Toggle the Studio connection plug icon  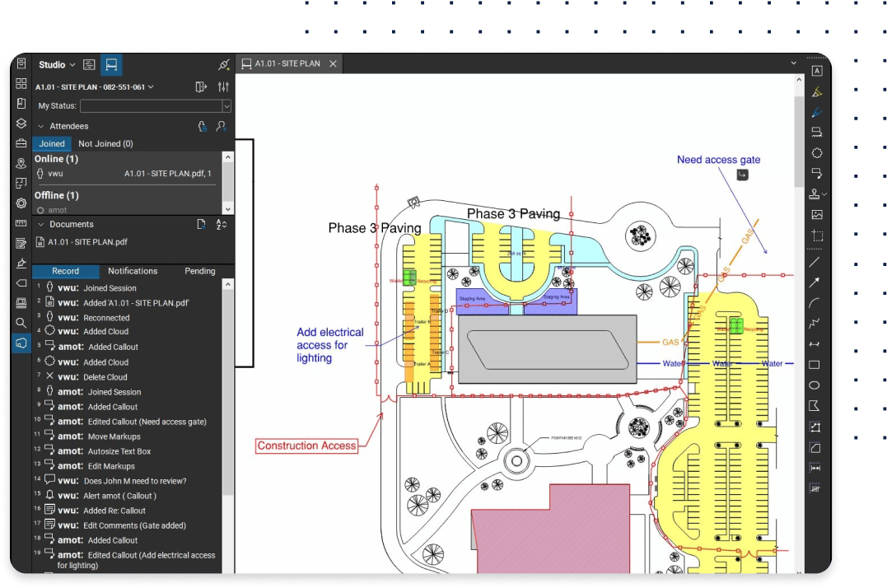[x=223, y=64]
